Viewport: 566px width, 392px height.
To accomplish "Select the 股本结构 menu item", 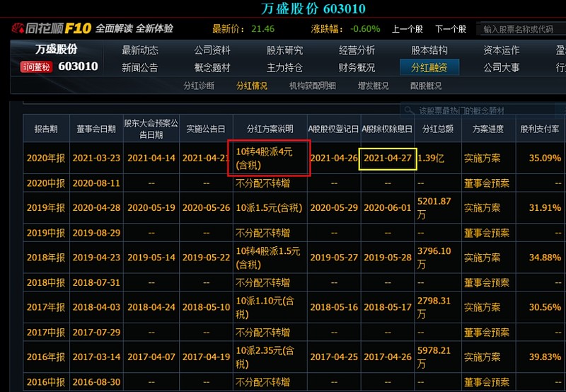I will [x=429, y=50].
